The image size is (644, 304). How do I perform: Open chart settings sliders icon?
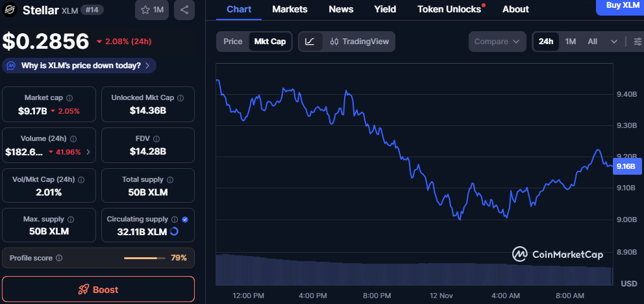(638, 42)
